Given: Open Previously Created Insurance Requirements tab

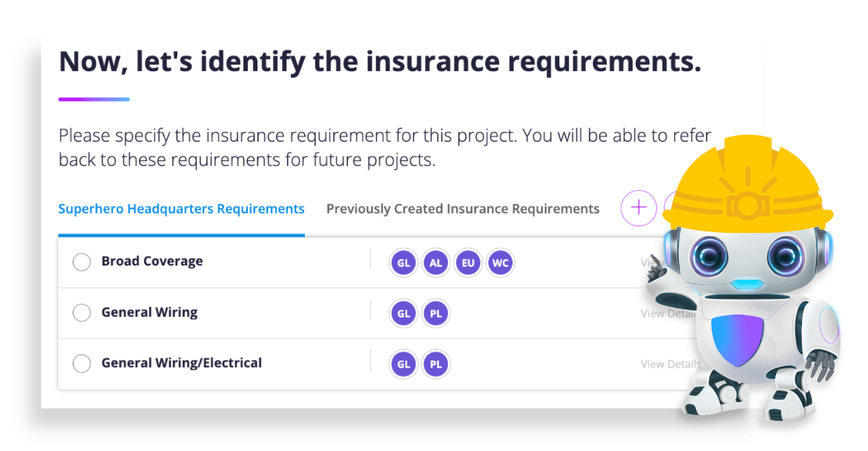Looking at the screenshot, I should (462, 209).
